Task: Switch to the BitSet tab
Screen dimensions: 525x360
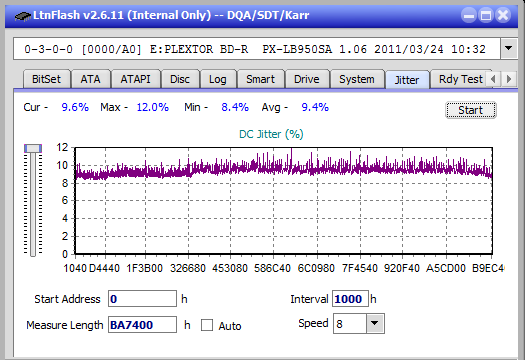Action: tap(47, 79)
